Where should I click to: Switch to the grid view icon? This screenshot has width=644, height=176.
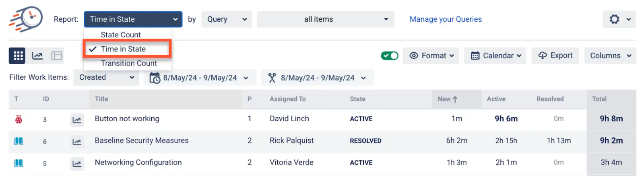(x=17, y=56)
